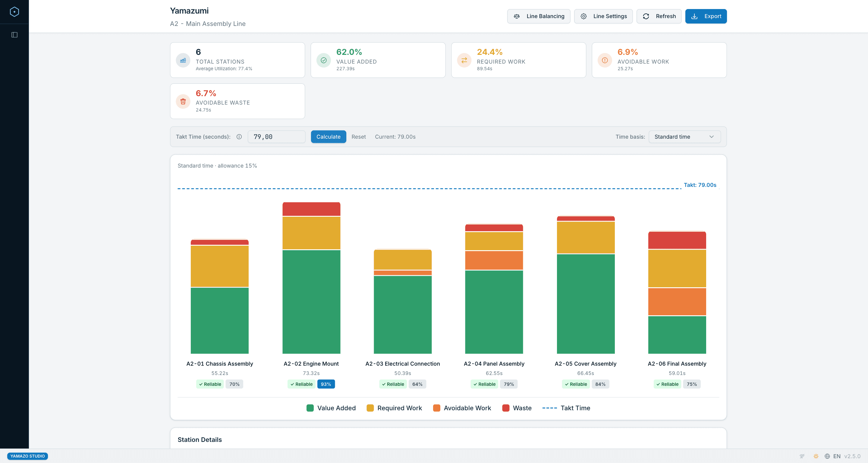The width and height of the screenshot is (868, 463).
Task: Click Reliable badge under A2-01 Chassis Assembly
Action: tap(210, 384)
